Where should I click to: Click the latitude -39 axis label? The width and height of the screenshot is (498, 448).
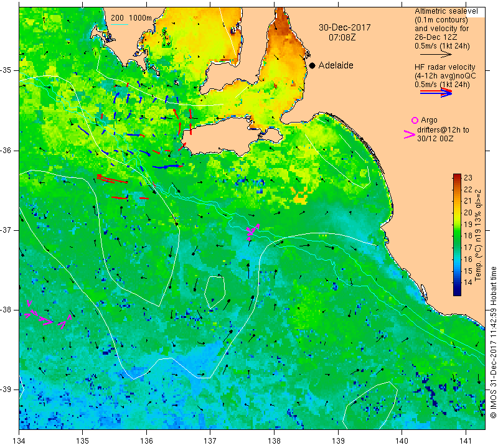6,390
